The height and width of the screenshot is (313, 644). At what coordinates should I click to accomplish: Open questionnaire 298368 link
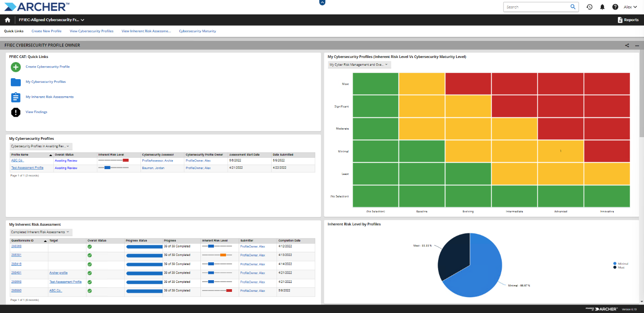(16, 246)
